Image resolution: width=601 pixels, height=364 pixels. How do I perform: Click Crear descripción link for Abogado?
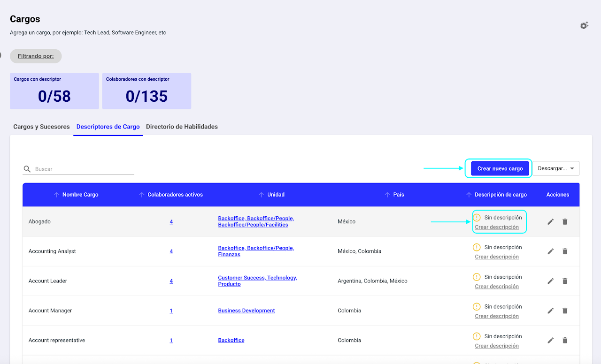pos(496,227)
